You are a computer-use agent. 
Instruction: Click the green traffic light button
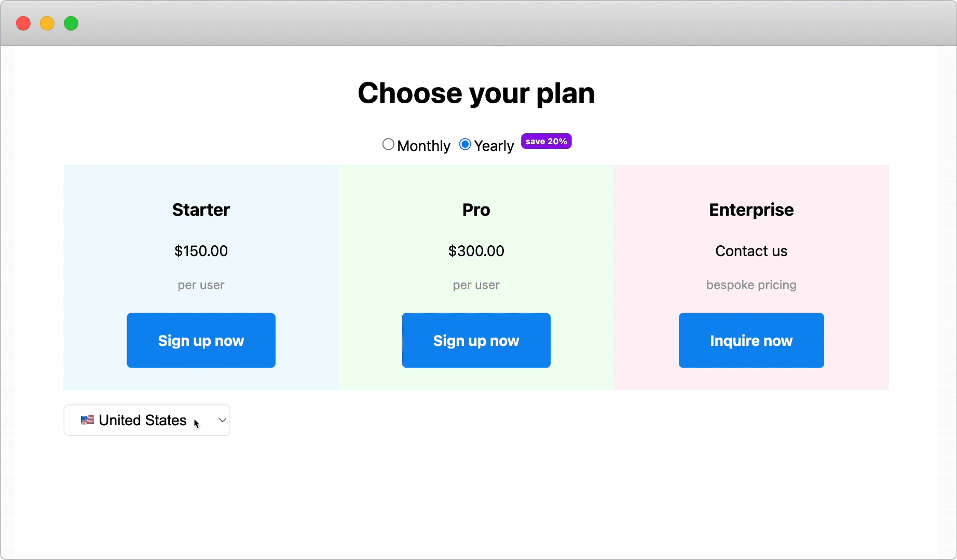pyautogui.click(x=71, y=23)
